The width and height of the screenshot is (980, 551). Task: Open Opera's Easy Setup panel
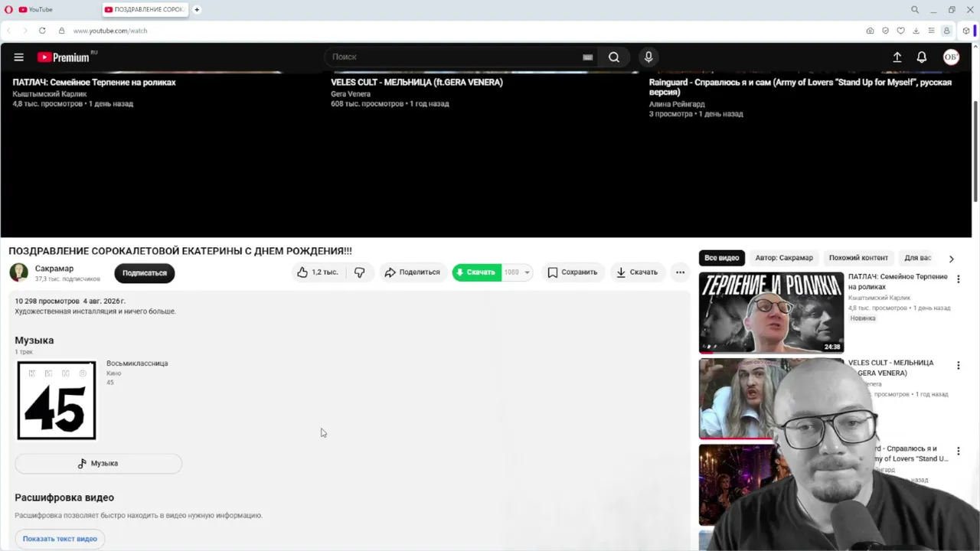931,31
